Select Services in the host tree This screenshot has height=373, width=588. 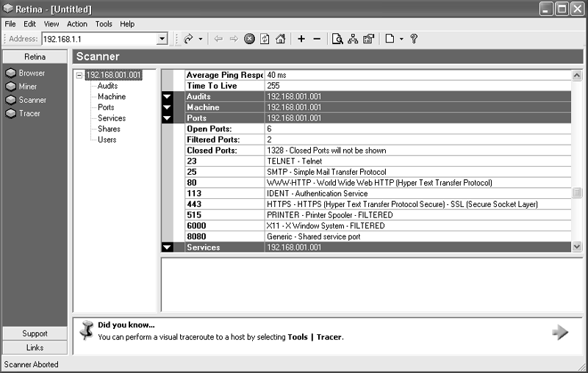tap(112, 118)
